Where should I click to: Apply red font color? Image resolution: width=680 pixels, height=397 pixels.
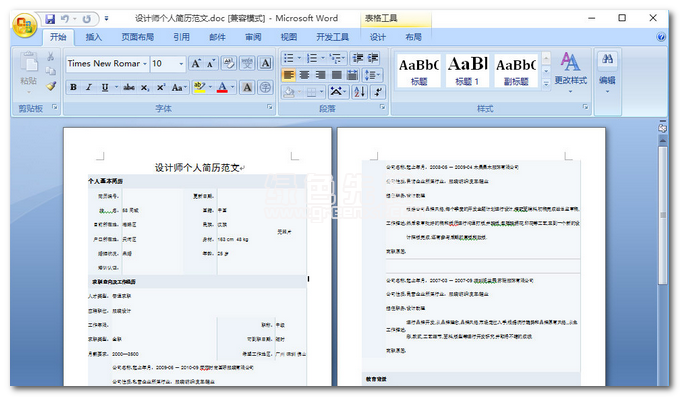(222, 87)
